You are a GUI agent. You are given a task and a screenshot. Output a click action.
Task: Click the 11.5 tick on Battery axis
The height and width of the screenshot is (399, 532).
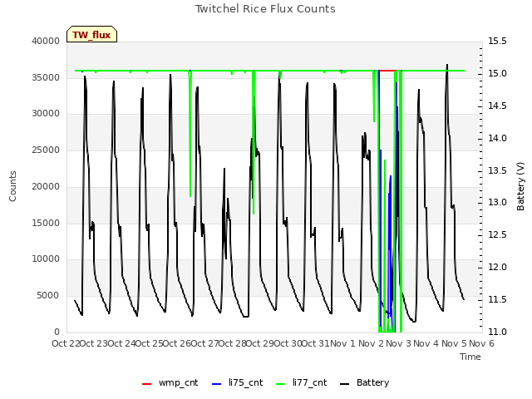click(x=497, y=299)
